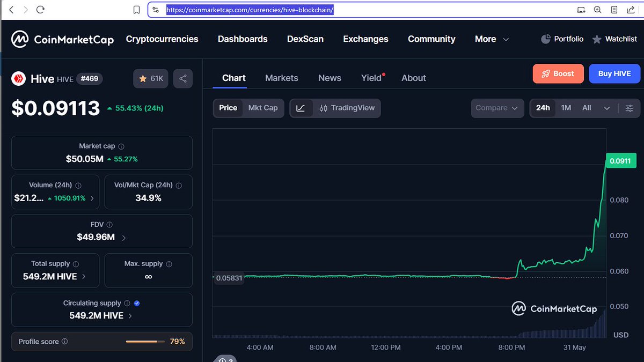The image size is (644, 362).
Task: Click the Buy HIVE button
Action: (614, 73)
